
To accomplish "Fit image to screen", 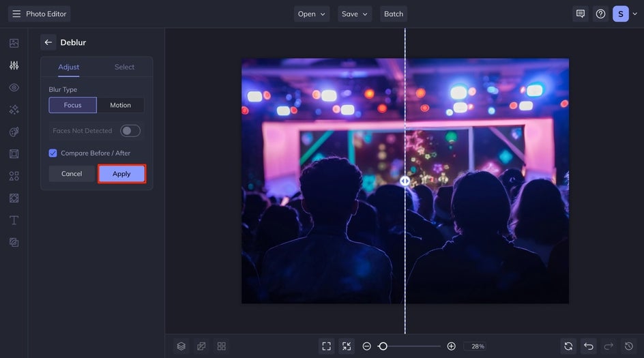I will click(x=327, y=346).
